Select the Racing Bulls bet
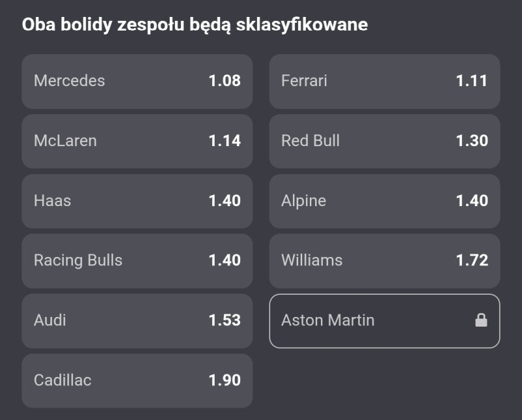 point(137,261)
